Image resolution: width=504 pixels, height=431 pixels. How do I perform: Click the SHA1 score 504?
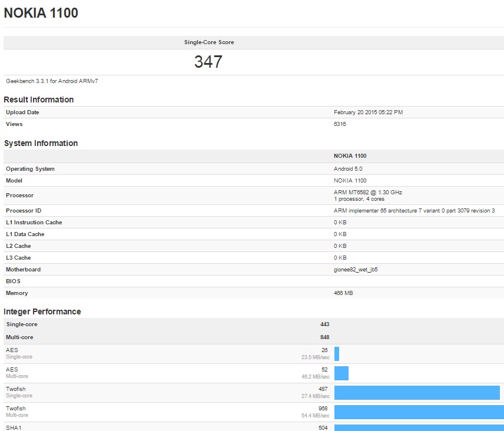323,428
